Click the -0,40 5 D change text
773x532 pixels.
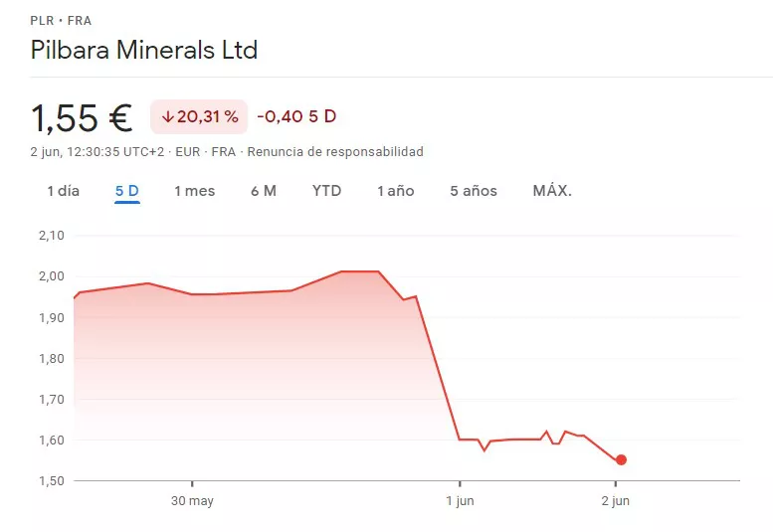coord(296,117)
